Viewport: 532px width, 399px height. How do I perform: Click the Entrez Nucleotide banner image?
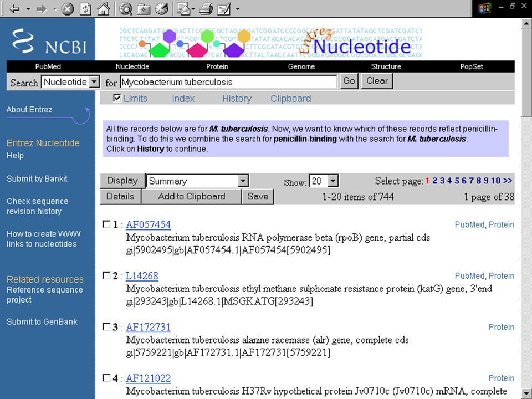270,43
